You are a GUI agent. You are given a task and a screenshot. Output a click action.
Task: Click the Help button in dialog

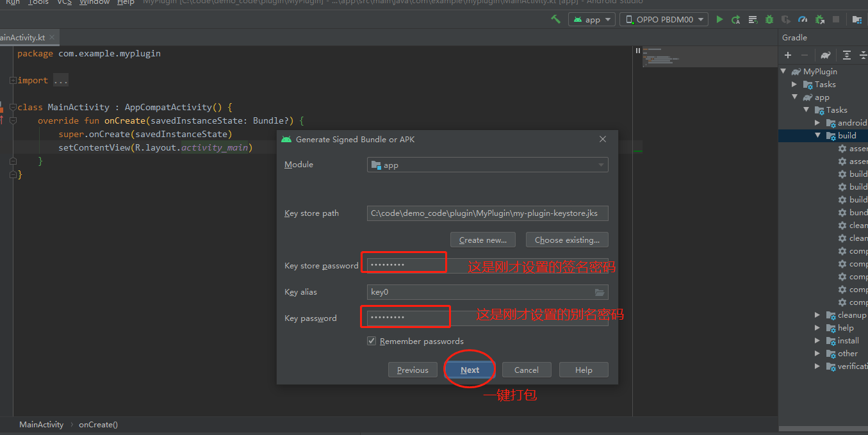click(584, 370)
